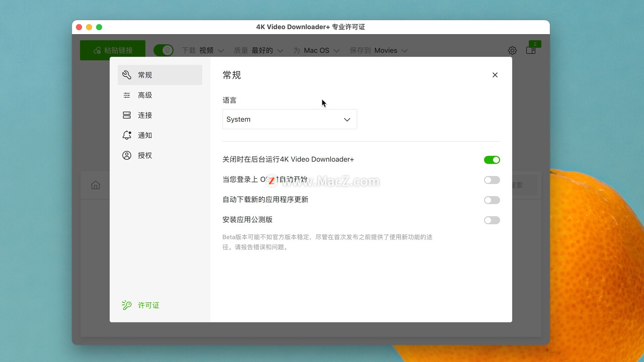Click the home icon in background window

[x=96, y=185]
